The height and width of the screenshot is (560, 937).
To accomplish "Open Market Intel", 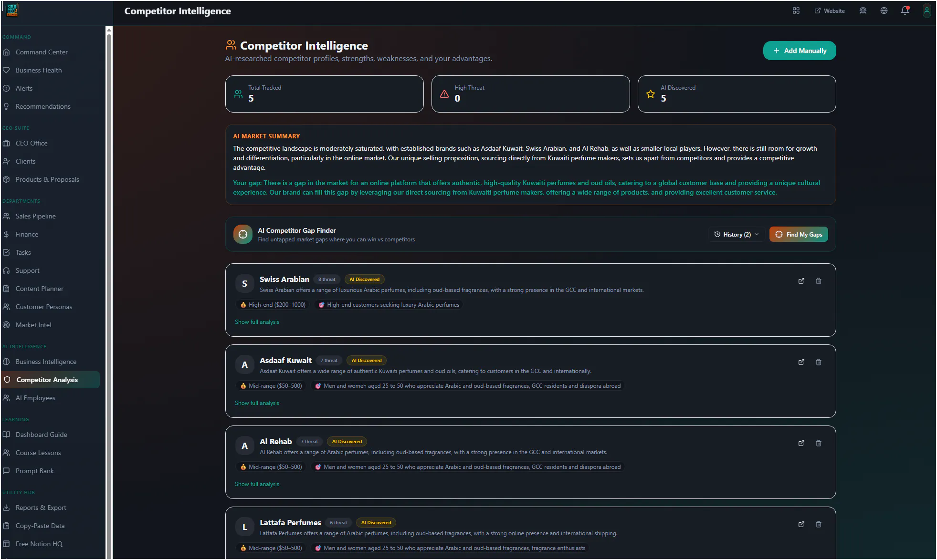I will (x=51, y=325).
